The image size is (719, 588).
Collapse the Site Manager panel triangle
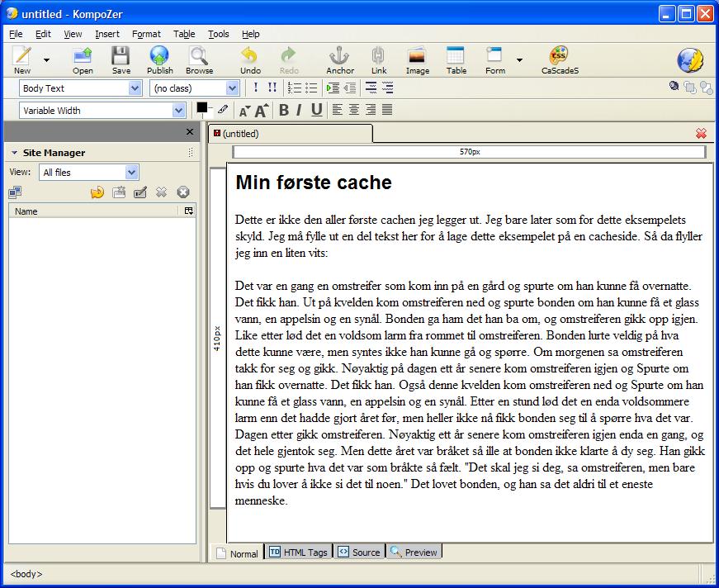tap(14, 153)
